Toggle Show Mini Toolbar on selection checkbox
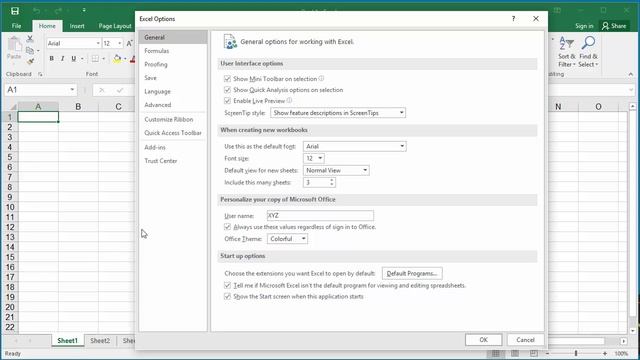 (227, 79)
